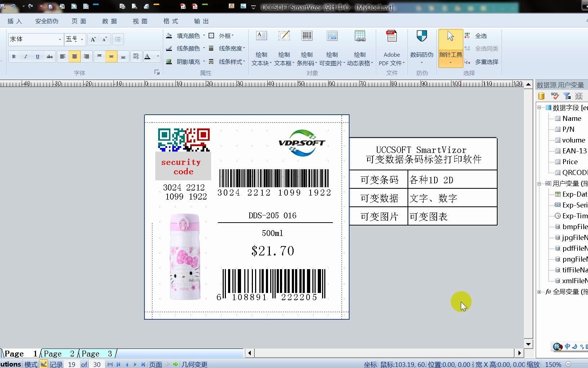This screenshot has width=588, height=368.
Task: Toggle align center
Action: click(75, 56)
